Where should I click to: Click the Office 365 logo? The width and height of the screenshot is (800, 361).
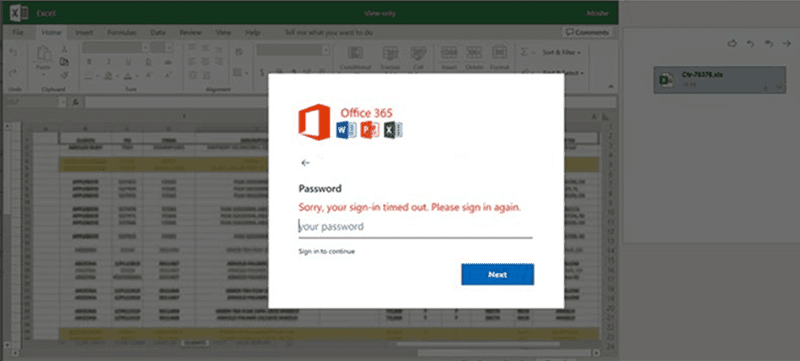[x=314, y=122]
